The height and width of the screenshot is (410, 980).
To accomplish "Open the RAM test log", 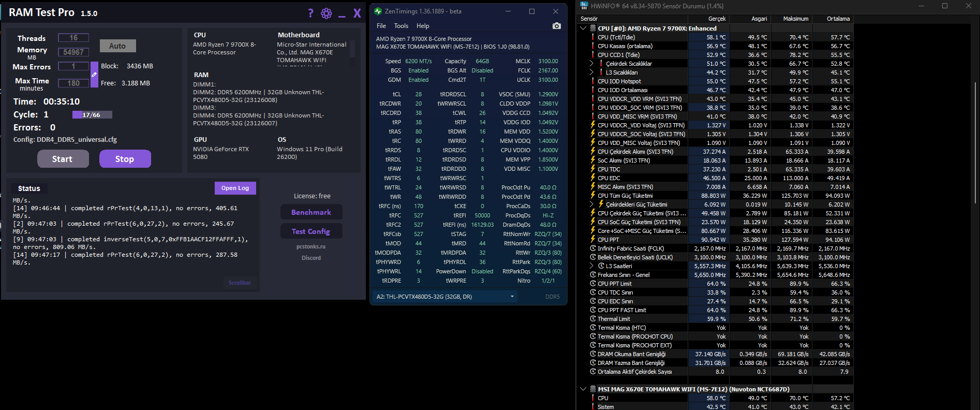I will point(235,188).
